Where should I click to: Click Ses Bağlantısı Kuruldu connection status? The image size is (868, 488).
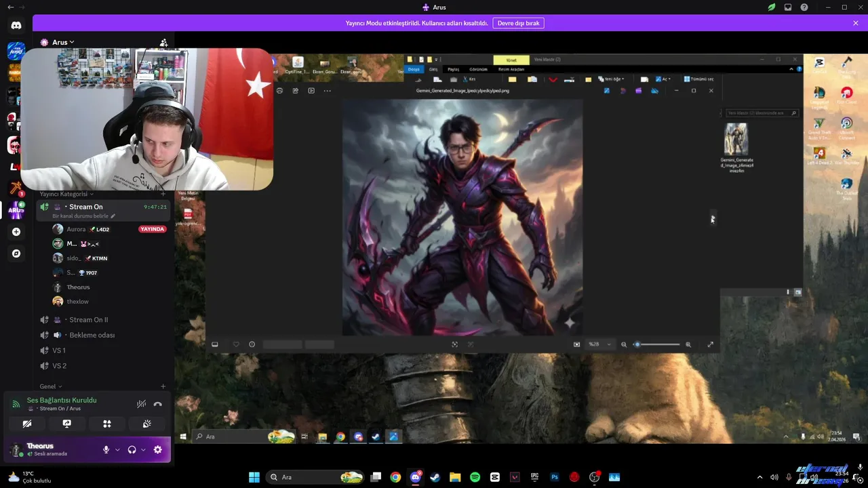(62, 400)
